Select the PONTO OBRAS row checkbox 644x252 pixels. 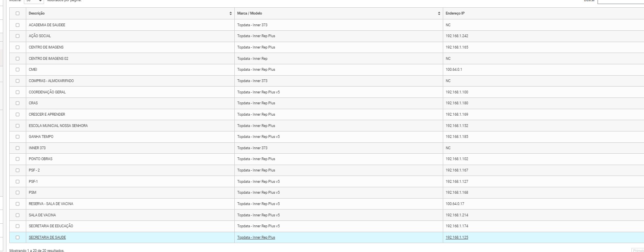coord(17,159)
